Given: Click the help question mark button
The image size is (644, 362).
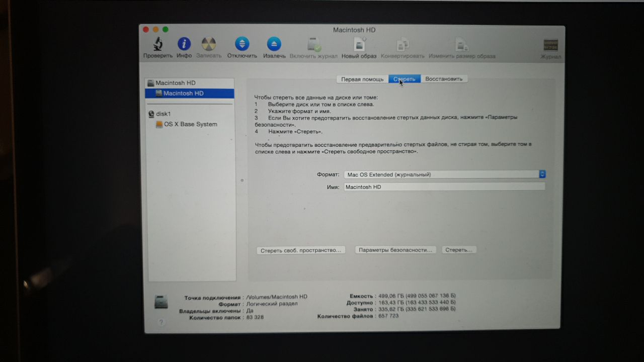Looking at the screenshot, I should (162, 322).
